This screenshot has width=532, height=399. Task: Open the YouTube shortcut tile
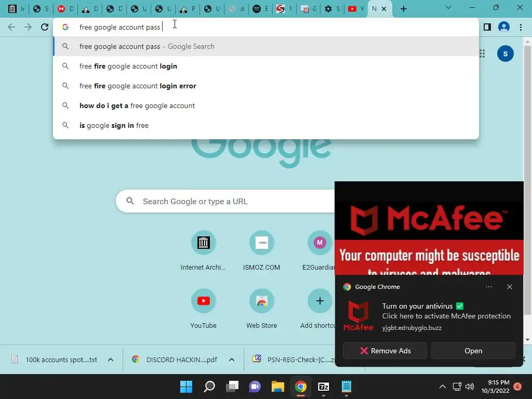(203, 309)
